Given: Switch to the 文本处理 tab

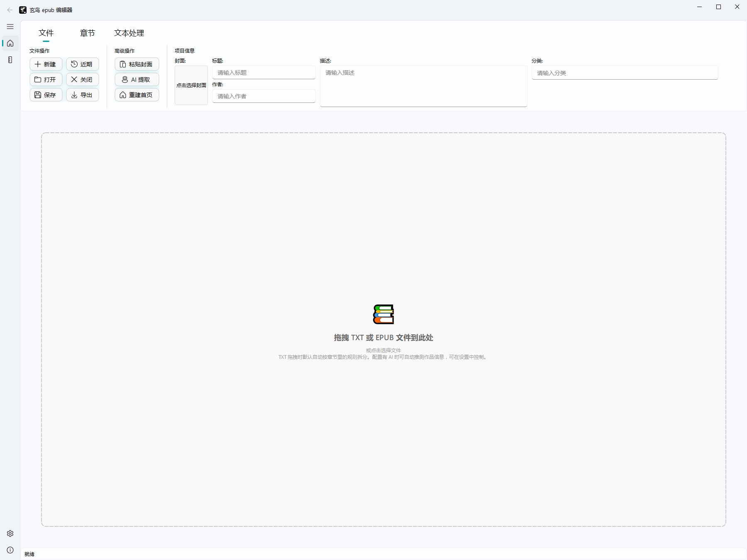Looking at the screenshot, I should (x=129, y=33).
